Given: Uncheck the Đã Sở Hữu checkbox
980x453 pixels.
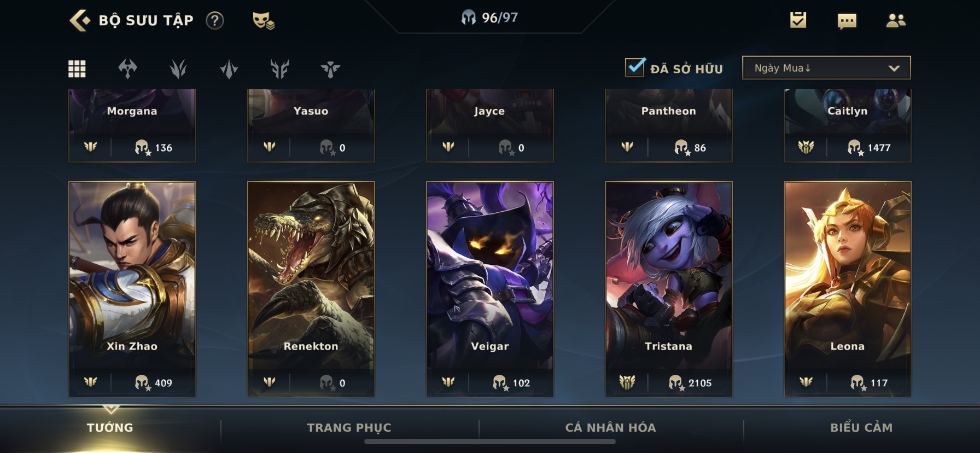Looking at the screenshot, I should [635, 67].
